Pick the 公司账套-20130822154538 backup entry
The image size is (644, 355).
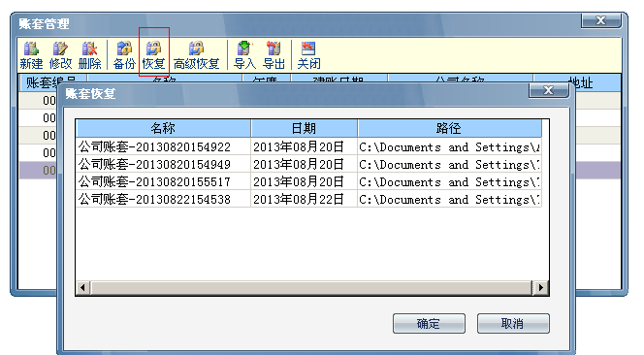[x=308, y=199]
